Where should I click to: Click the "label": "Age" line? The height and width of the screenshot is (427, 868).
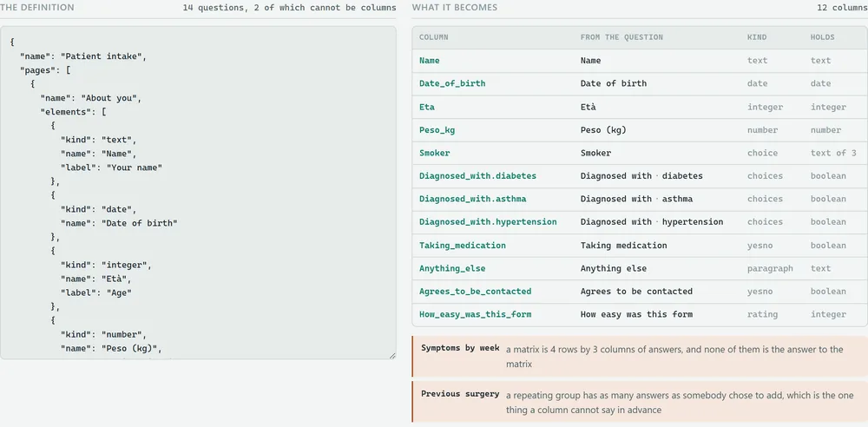point(95,292)
